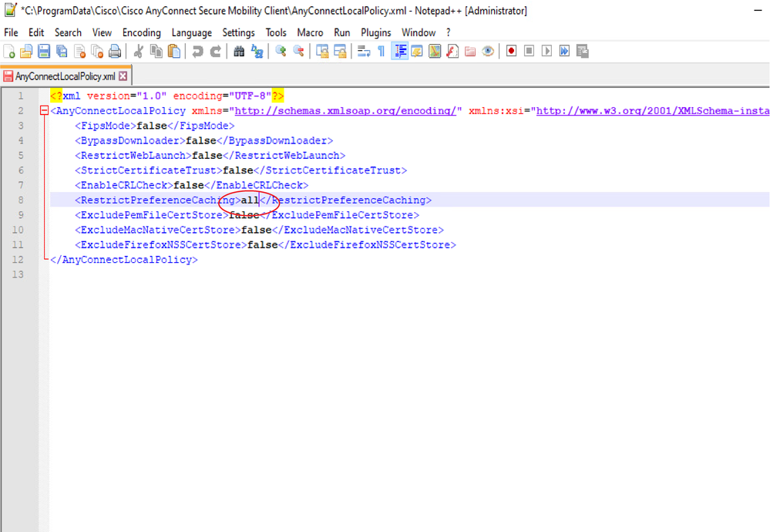The width and height of the screenshot is (770, 532).
Task: Zoom in with magnifier plus icon
Action: (281, 51)
